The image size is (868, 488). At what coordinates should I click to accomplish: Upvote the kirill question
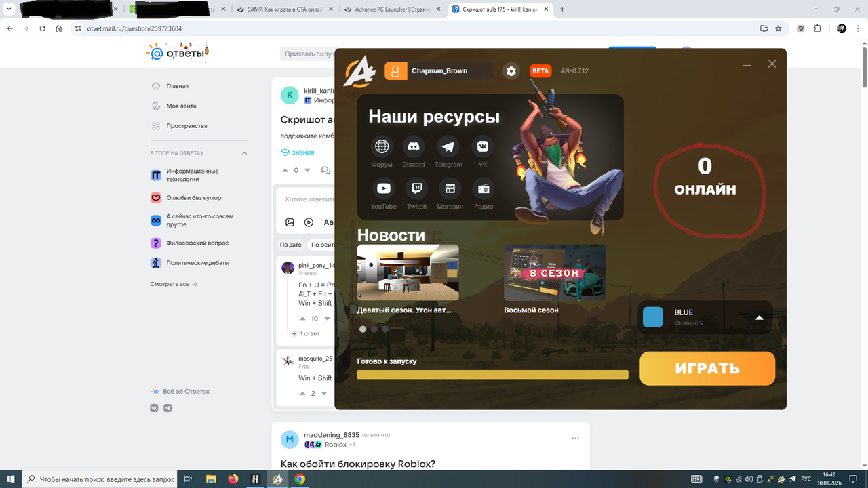pos(285,170)
